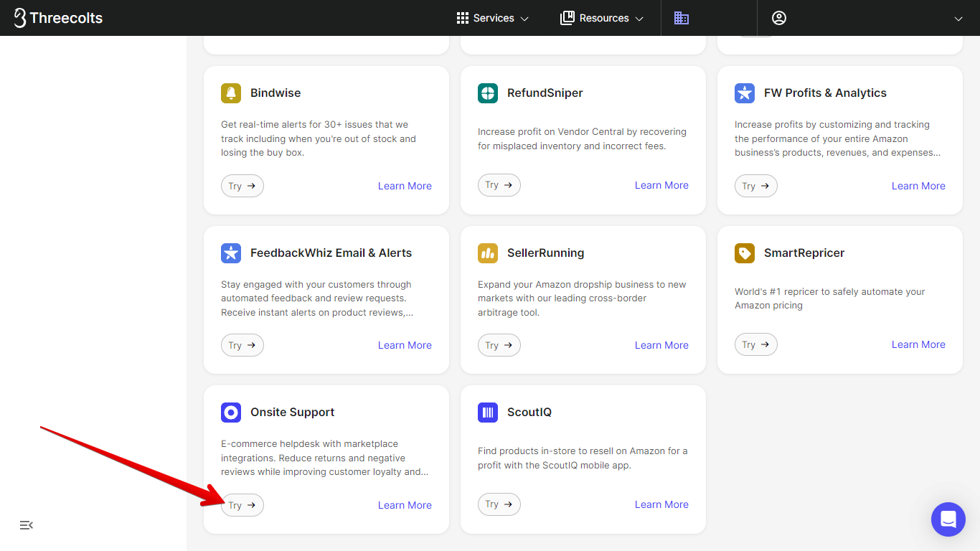980x551 pixels.
Task: Expand the Services chevron arrow
Action: point(524,19)
